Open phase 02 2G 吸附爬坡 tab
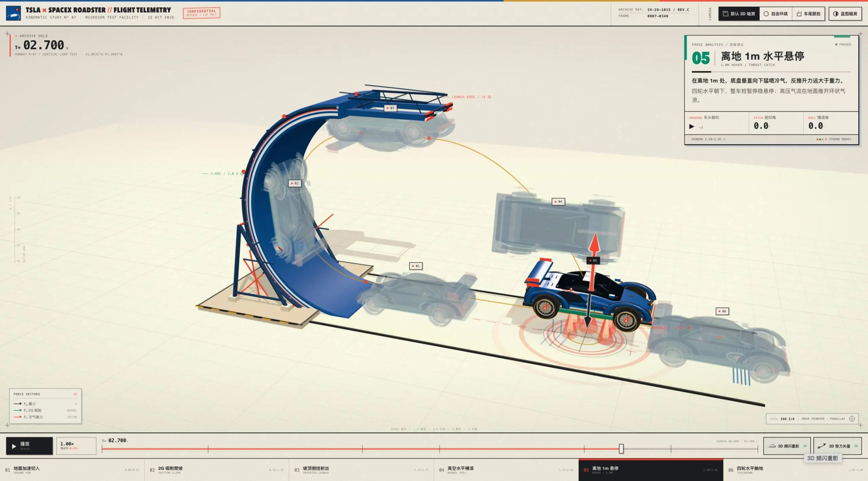868x481 pixels. [217, 470]
